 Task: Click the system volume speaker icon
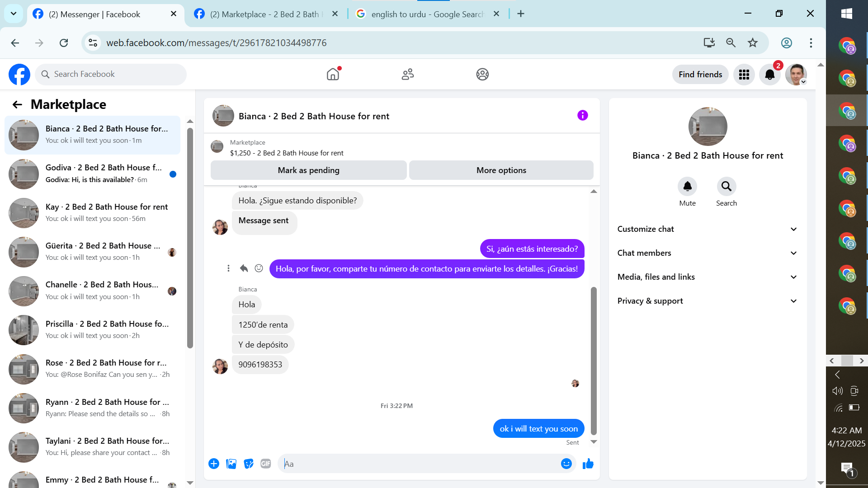(837, 391)
